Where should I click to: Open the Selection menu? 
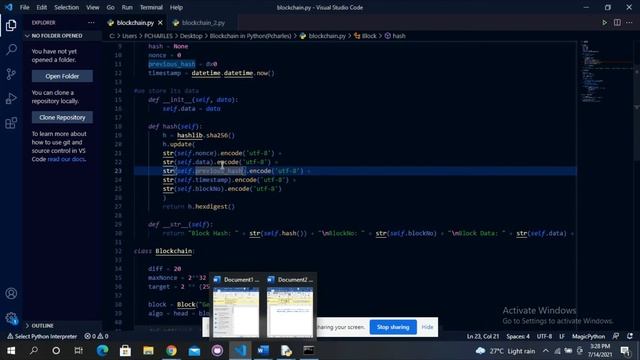(x=67, y=7)
